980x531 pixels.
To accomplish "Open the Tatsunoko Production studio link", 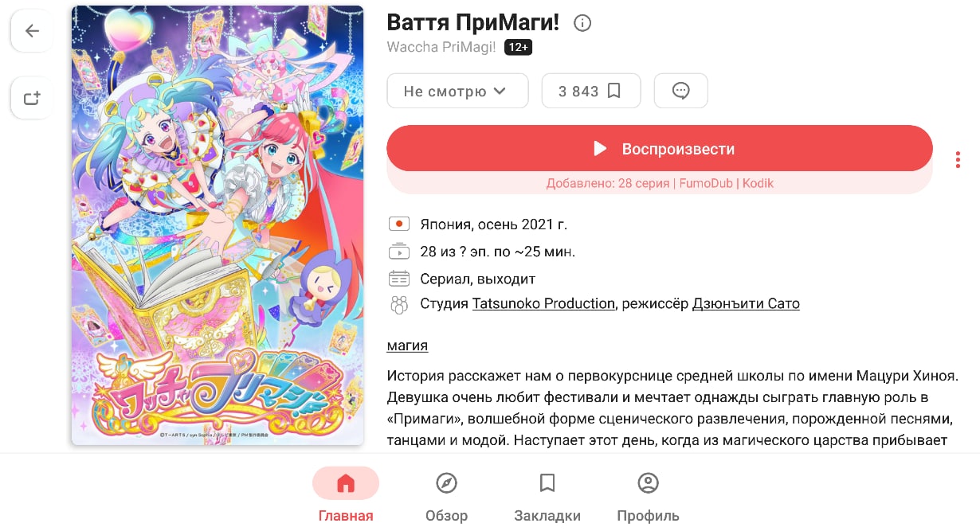I will [543, 304].
